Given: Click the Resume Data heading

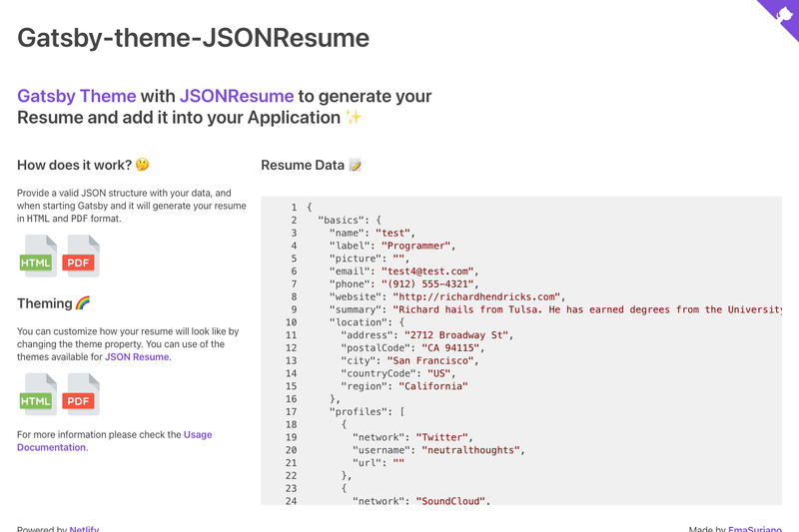Looking at the screenshot, I should (312, 165).
